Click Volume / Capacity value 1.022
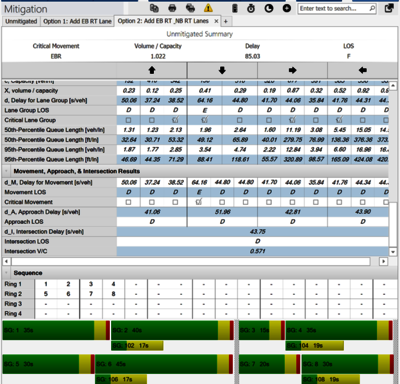This screenshot has width=400, height=384. (x=158, y=56)
